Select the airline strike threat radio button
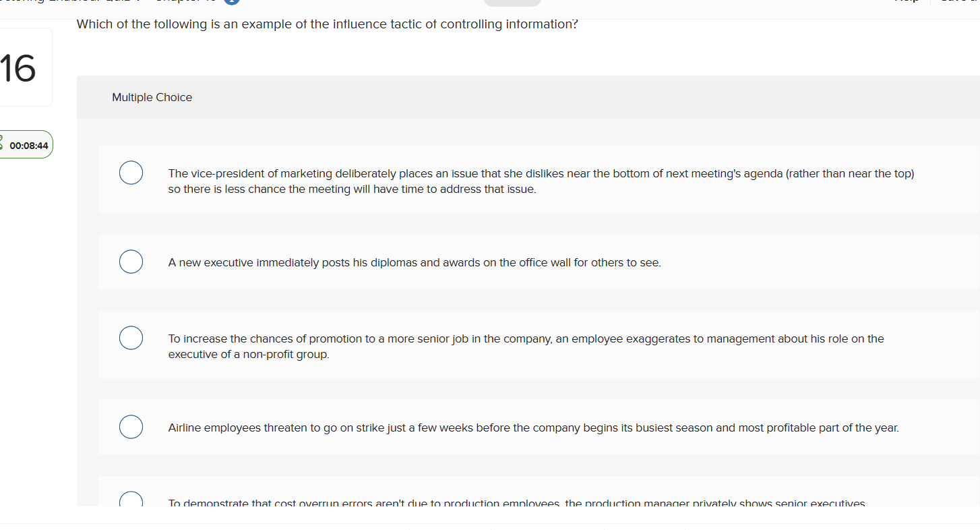 click(x=131, y=427)
